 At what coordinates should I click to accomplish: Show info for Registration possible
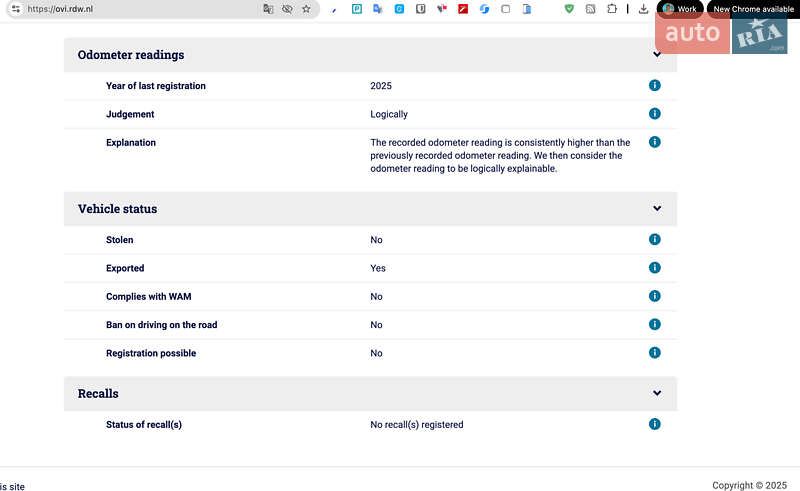(x=655, y=353)
